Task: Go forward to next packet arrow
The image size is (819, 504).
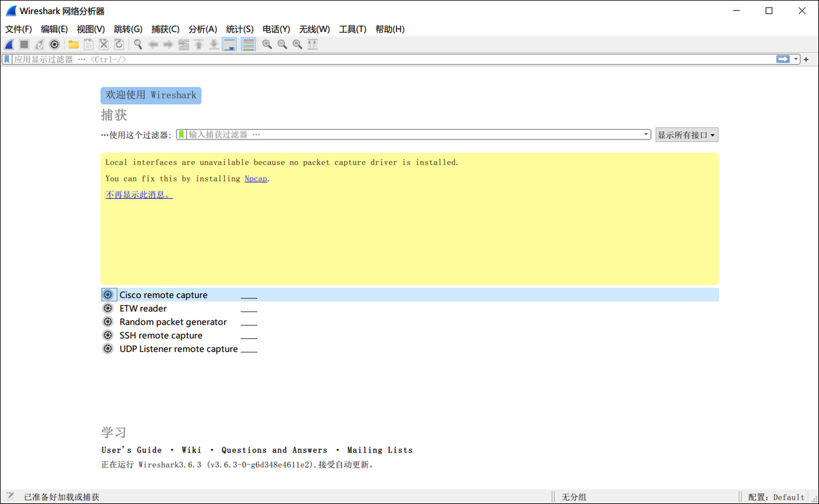Action: tap(168, 44)
